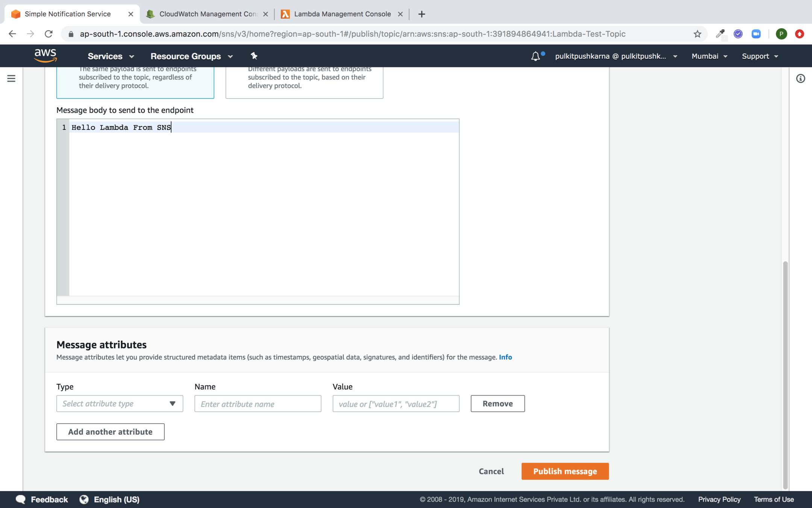Open the hamburger side navigation menu

[11, 78]
